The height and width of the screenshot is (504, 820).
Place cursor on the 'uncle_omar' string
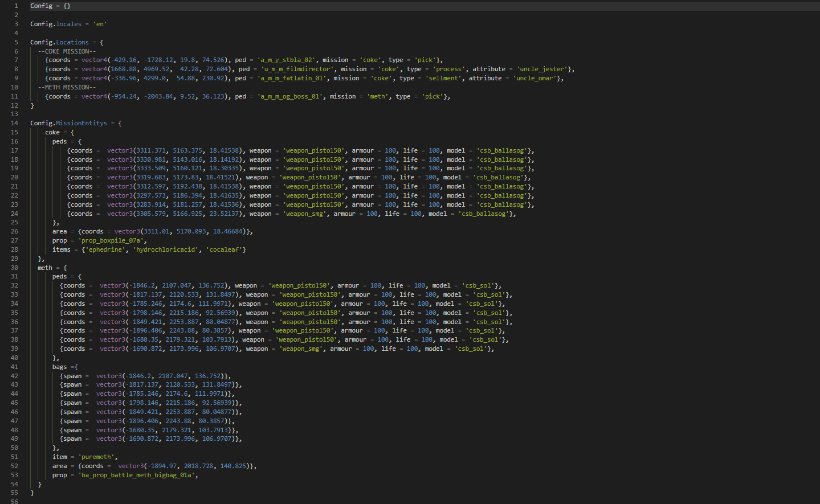click(x=536, y=78)
